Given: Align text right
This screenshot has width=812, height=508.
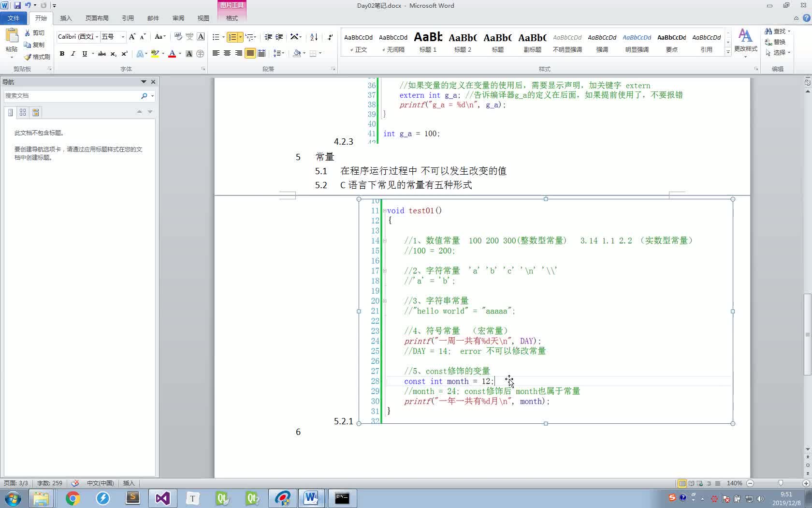Looking at the screenshot, I should (x=239, y=53).
